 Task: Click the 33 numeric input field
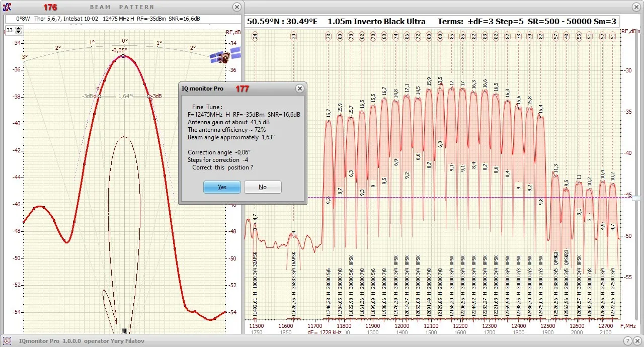click(10, 31)
